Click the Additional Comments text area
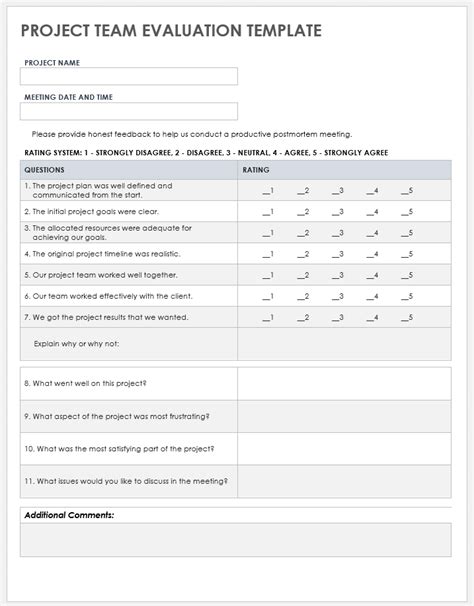The height and width of the screenshot is (606, 474). pos(236,540)
